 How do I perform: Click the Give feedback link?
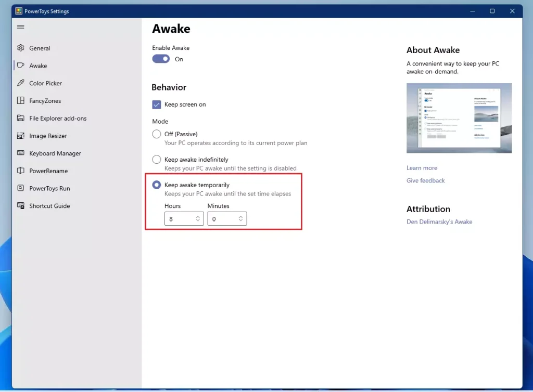pos(426,180)
